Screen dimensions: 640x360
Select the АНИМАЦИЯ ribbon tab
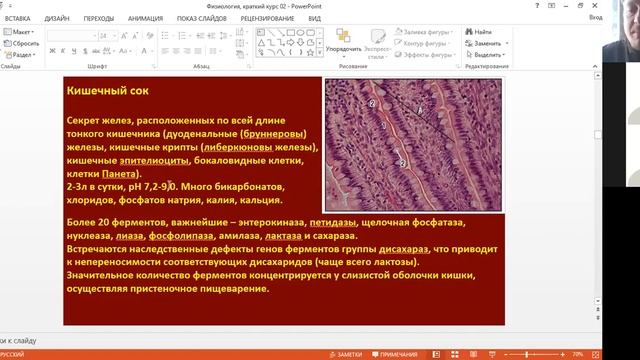145,18
